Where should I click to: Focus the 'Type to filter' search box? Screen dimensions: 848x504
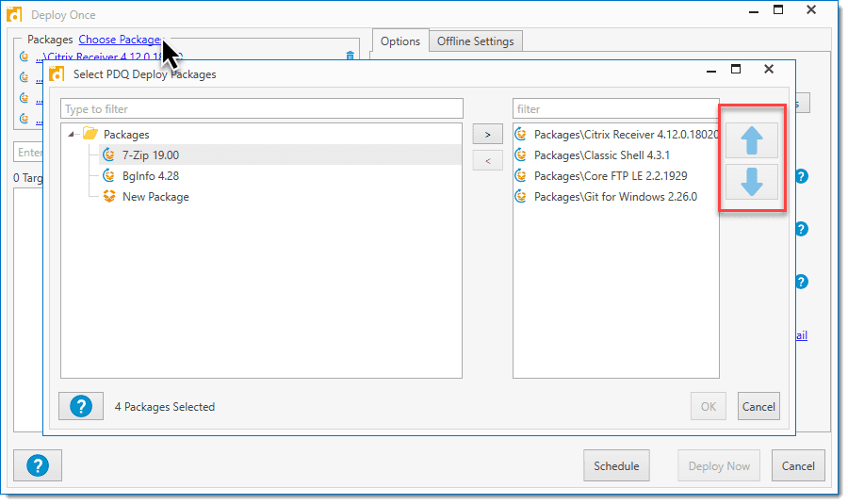point(262,108)
